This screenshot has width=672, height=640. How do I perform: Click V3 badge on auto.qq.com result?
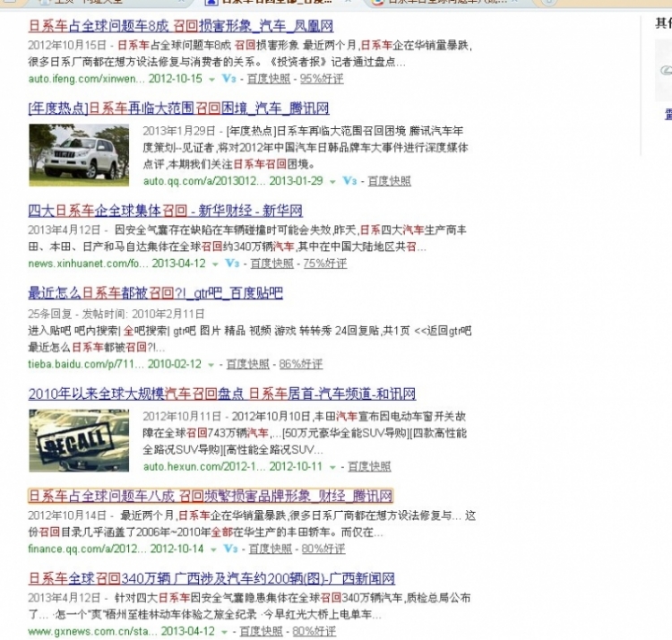(349, 181)
